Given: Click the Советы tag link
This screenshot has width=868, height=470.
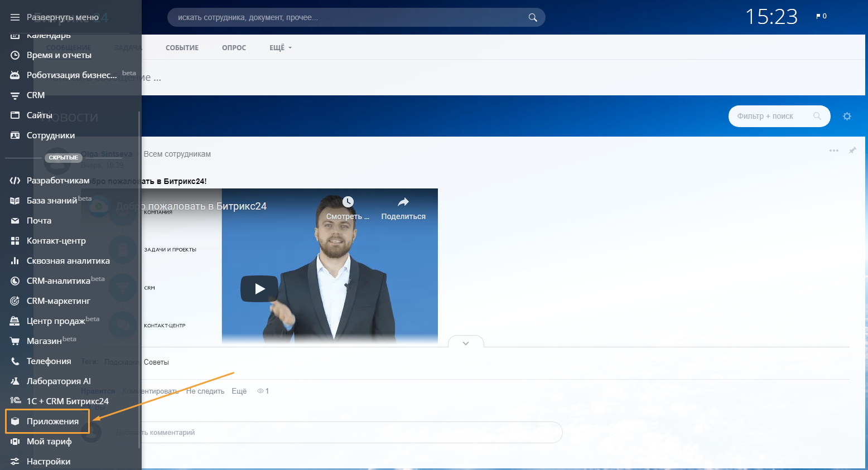Looking at the screenshot, I should tap(156, 362).
